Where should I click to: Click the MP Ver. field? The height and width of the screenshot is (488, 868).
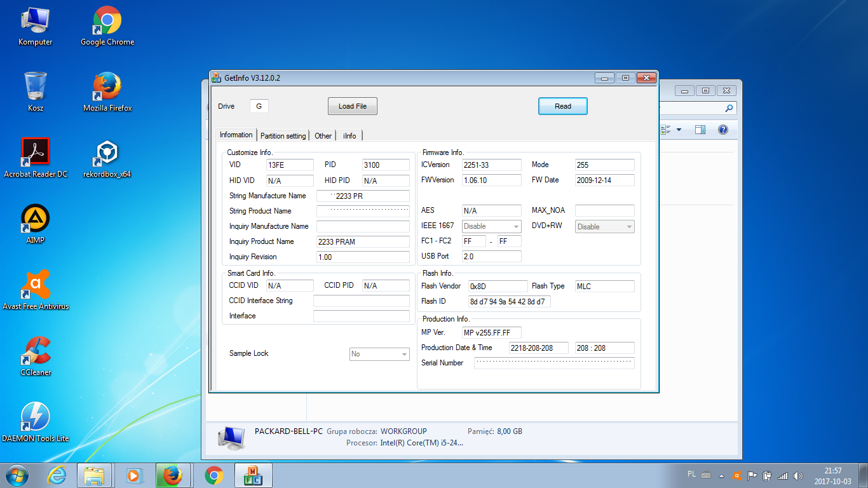492,332
